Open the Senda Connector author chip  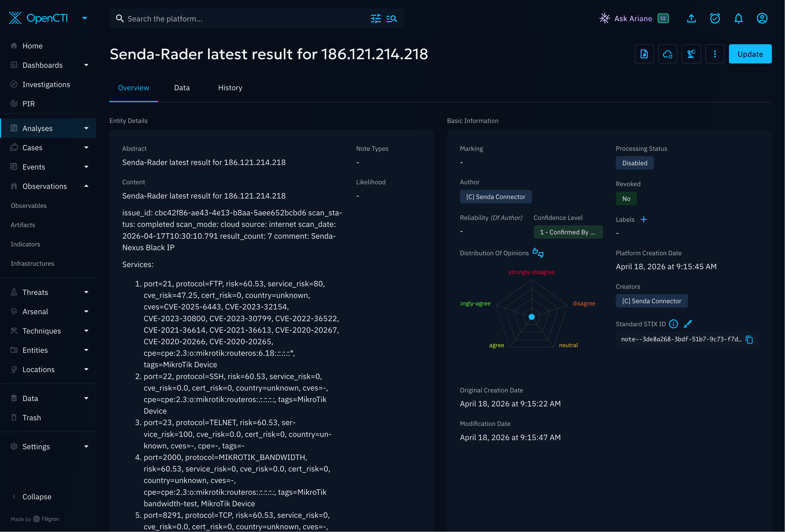495,197
